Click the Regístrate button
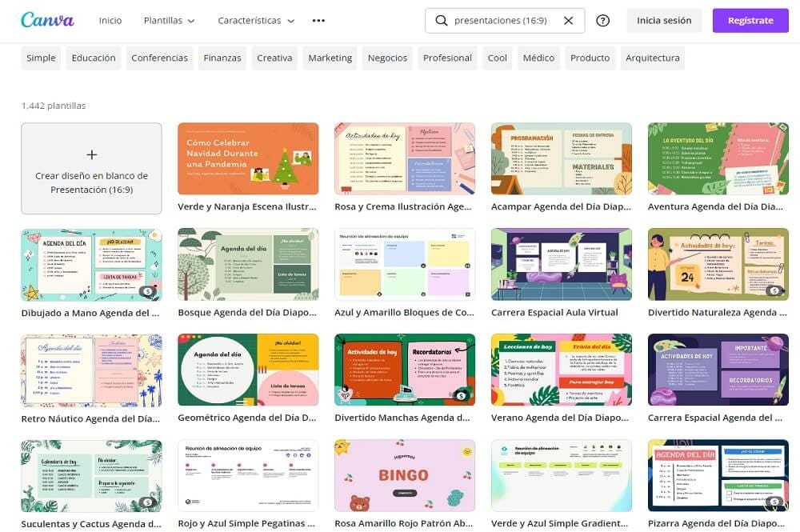Screen dimensions: 800x532 [750, 20]
